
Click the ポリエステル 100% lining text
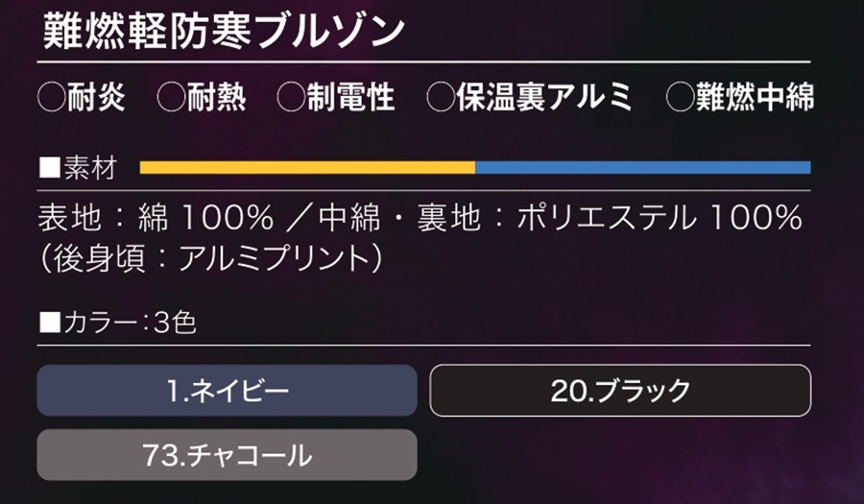coord(659,220)
